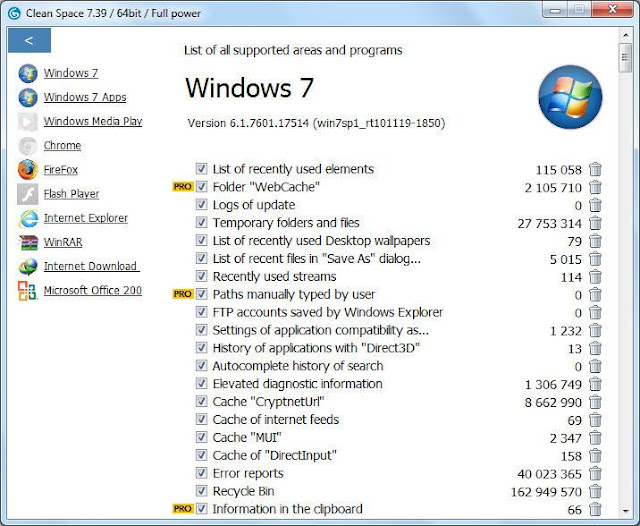
Task: Click trash icon for Cache of "DirectInput"
Action: coord(596,456)
